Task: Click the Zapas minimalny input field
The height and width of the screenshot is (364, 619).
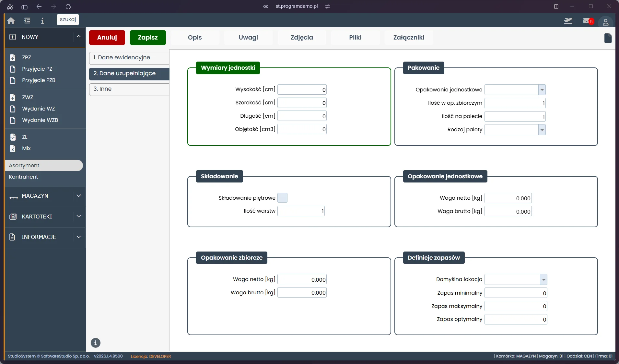Action: [516, 293]
